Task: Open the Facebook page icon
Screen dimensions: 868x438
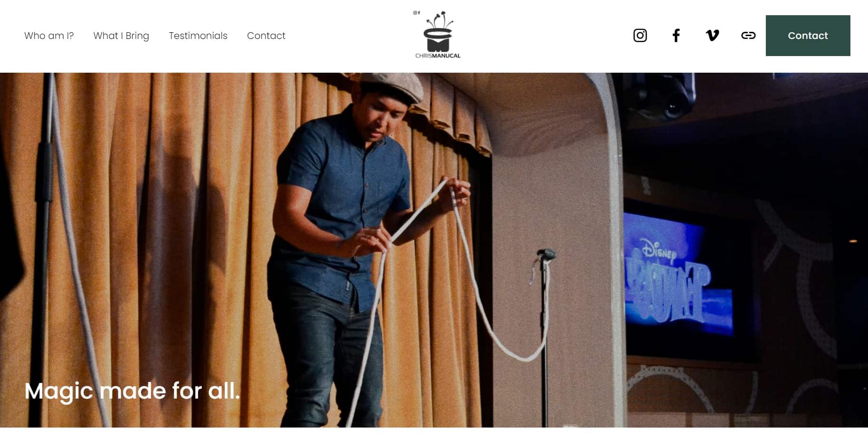Action: [676, 36]
